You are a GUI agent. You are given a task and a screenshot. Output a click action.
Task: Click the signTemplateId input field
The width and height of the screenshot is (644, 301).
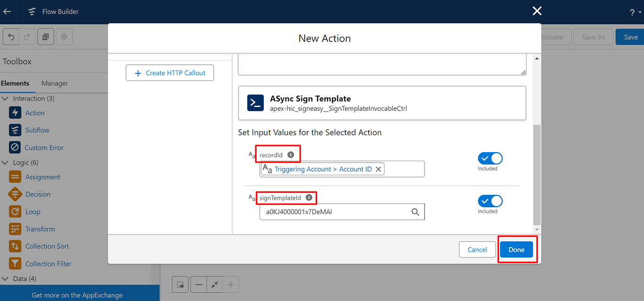pyautogui.click(x=342, y=212)
